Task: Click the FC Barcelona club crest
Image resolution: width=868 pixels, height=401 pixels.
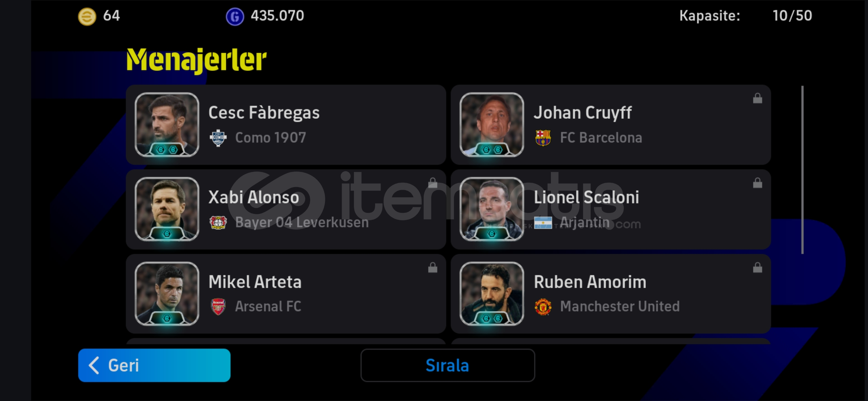Action: 543,138
